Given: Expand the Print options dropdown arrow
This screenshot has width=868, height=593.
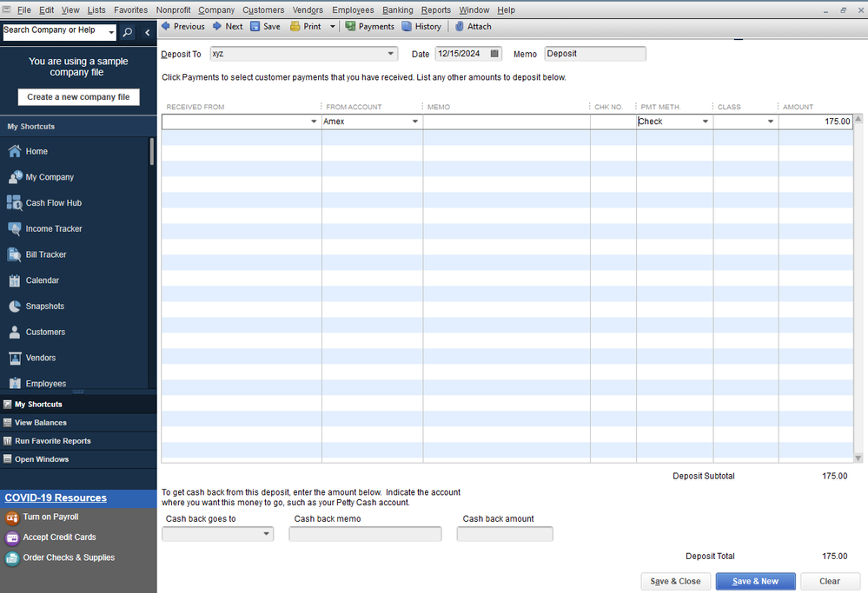Looking at the screenshot, I should tap(332, 27).
